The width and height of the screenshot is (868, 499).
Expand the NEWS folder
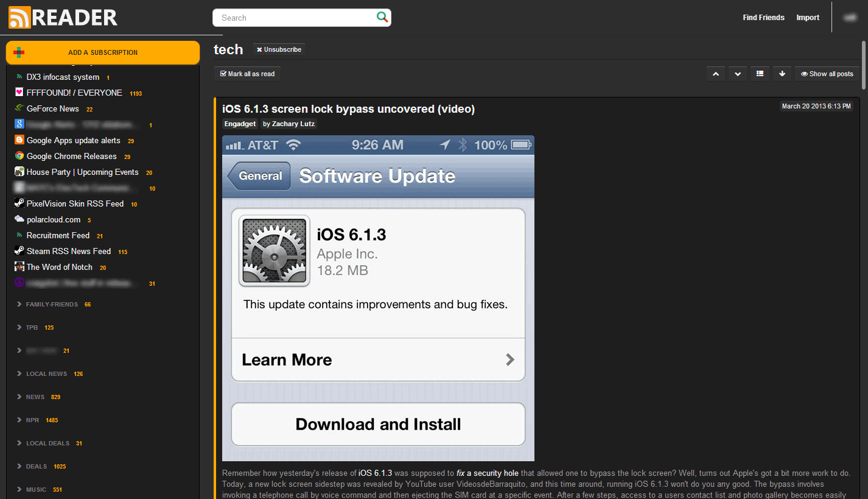(x=19, y=397)
